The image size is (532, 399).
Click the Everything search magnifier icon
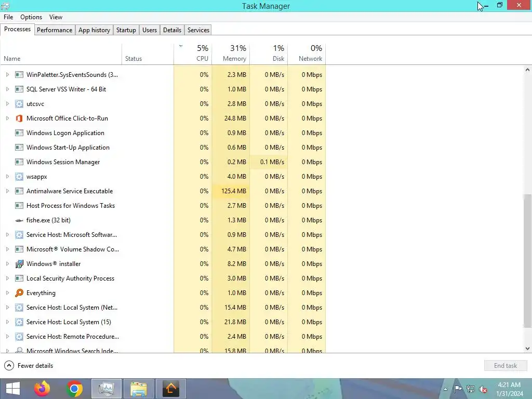point(19,293)
